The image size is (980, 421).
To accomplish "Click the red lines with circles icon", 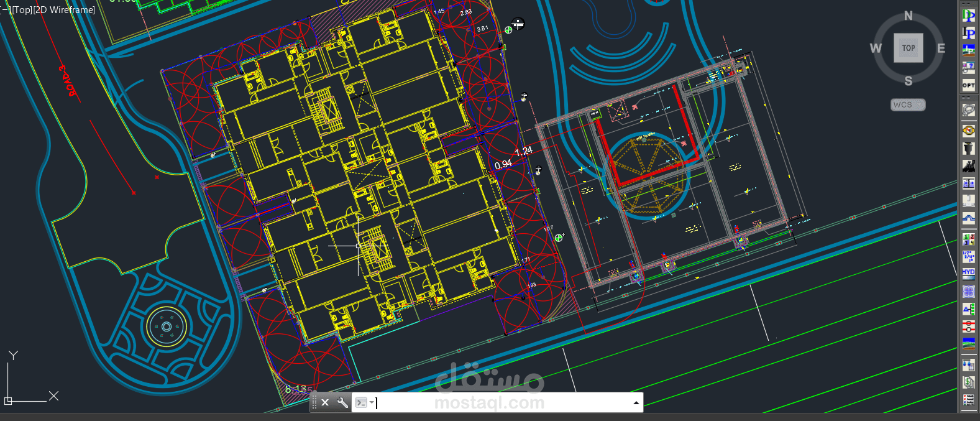I will pos(968,326).
